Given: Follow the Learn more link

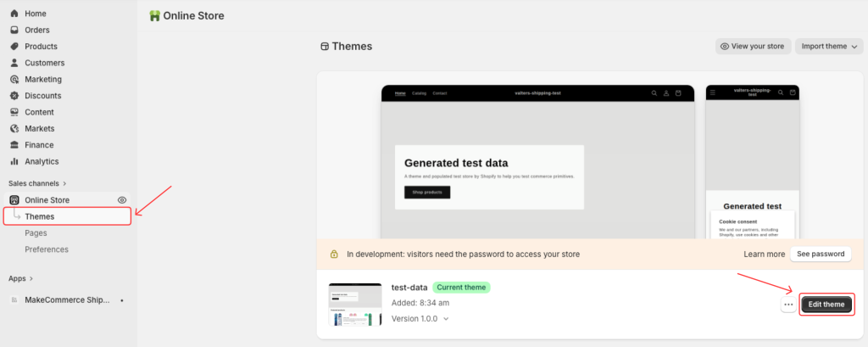Looking at the screenshot, I should pyautogui.click(x=764, y=254).
